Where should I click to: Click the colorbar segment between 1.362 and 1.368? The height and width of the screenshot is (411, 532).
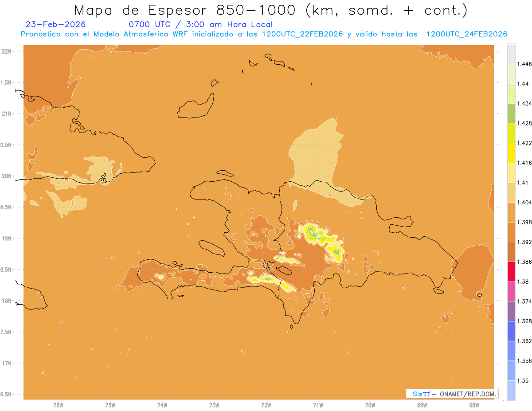pos(511,331)
